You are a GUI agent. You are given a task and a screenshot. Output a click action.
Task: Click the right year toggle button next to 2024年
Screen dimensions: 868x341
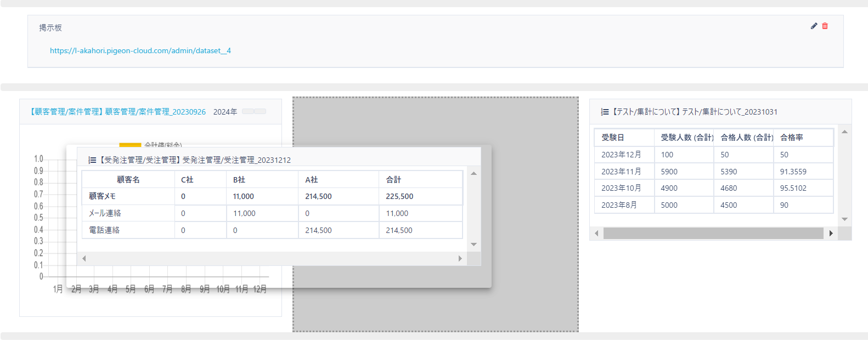[x=260, y=111]
